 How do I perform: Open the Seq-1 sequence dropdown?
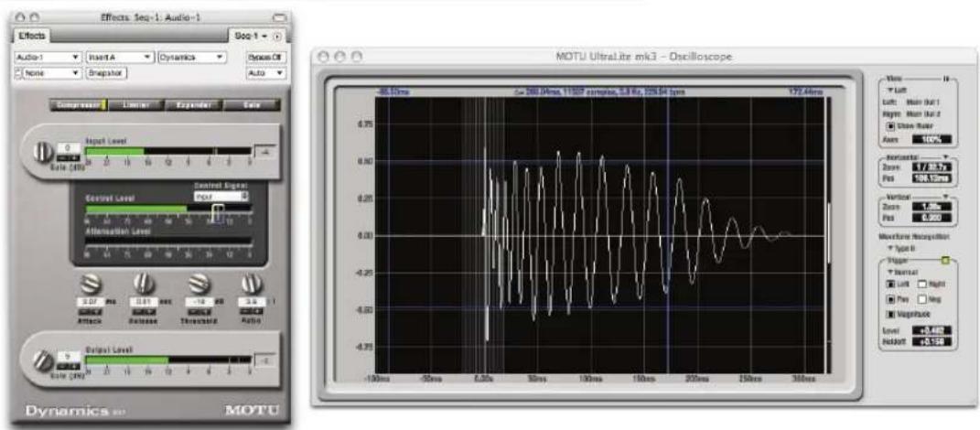tap(250, 38)
